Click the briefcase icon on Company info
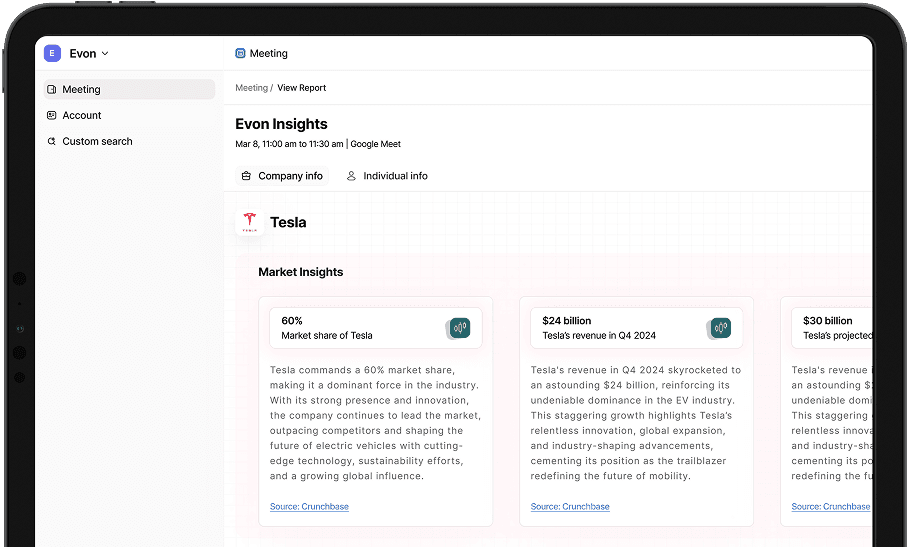 pos(246,176)
